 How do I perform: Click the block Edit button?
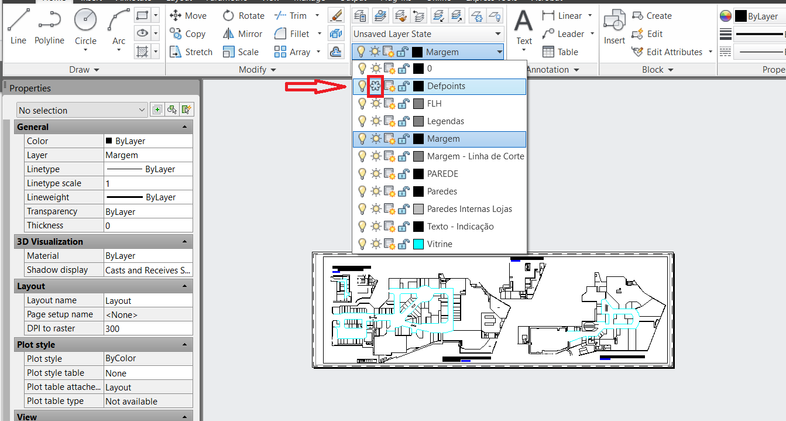coord(647,34)
